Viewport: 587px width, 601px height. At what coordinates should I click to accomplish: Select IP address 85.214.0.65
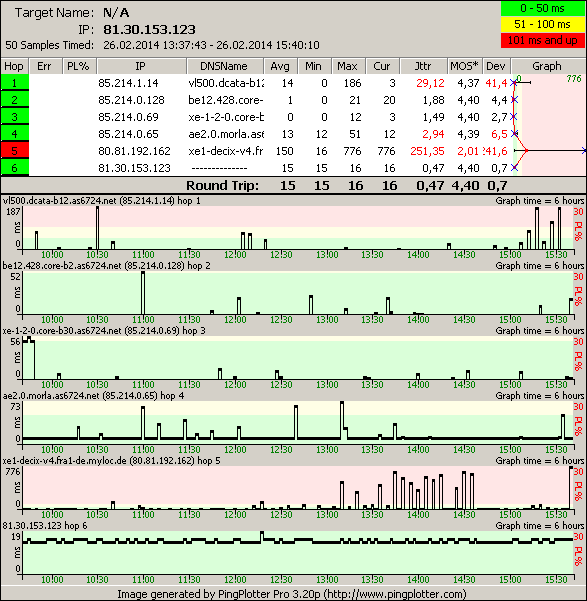click(x=128, y=134)
